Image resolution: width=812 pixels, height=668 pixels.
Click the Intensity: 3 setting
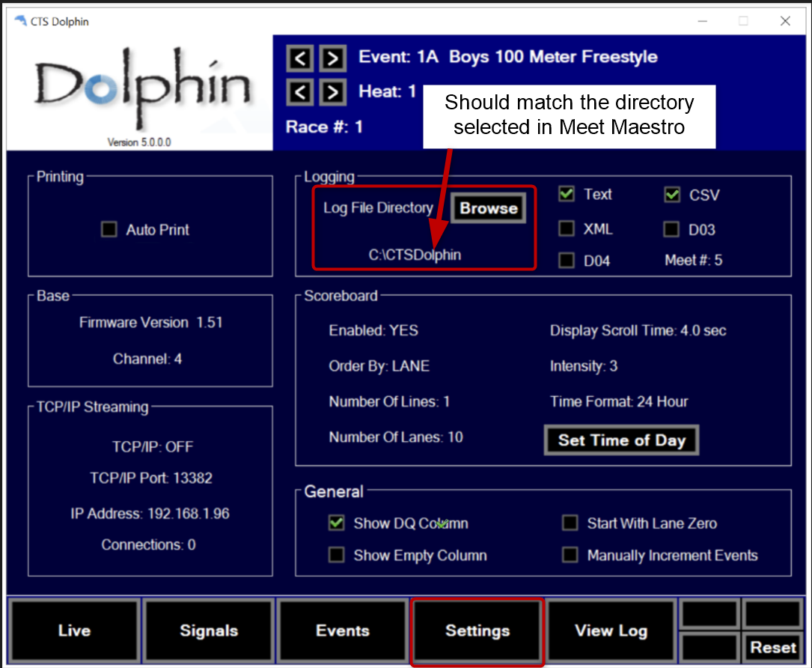584,366
